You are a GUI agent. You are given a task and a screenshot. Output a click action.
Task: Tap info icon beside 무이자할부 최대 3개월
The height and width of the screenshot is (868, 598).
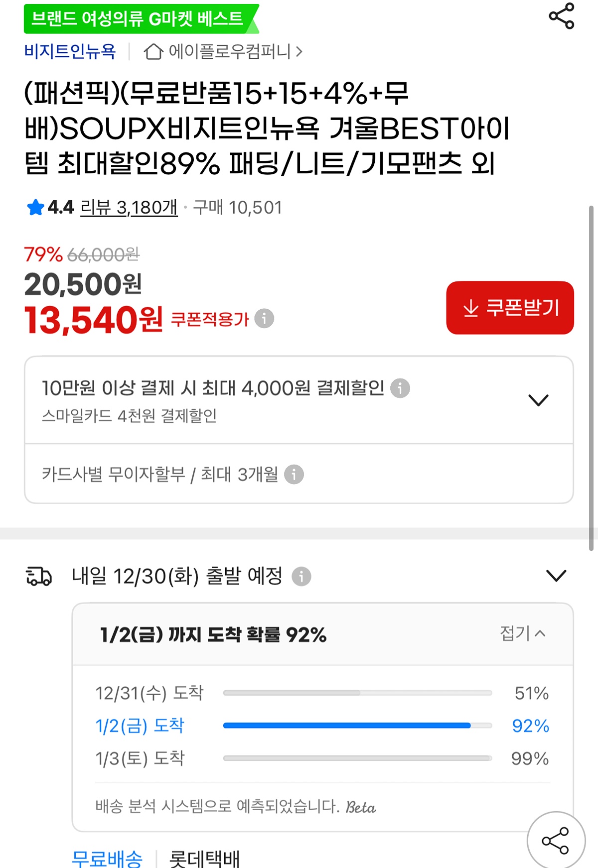tap(294, 475)
